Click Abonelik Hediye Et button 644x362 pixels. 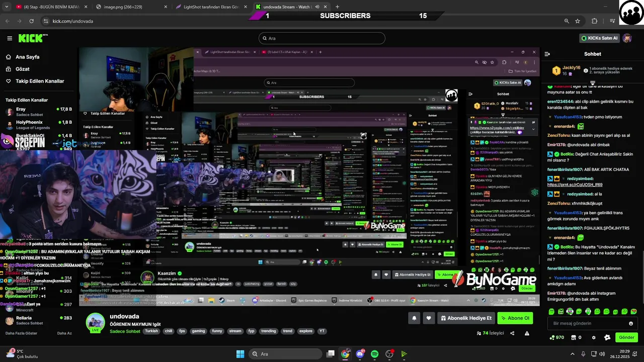466,318
